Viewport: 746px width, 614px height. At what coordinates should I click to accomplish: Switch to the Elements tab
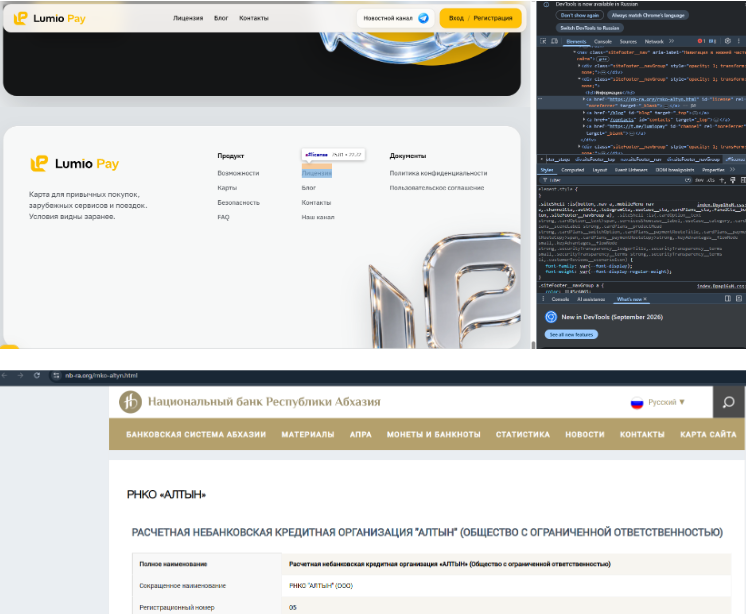[576, 41]
